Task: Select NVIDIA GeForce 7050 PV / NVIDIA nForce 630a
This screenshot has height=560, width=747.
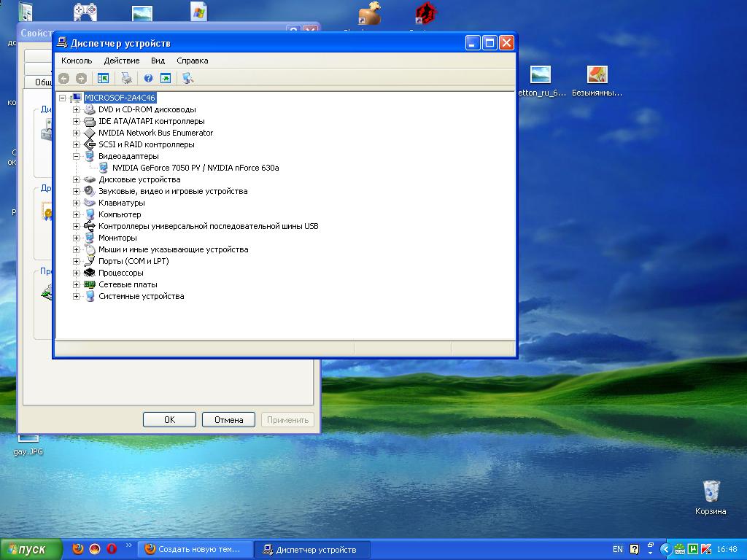Action: (x=196, y=168)
